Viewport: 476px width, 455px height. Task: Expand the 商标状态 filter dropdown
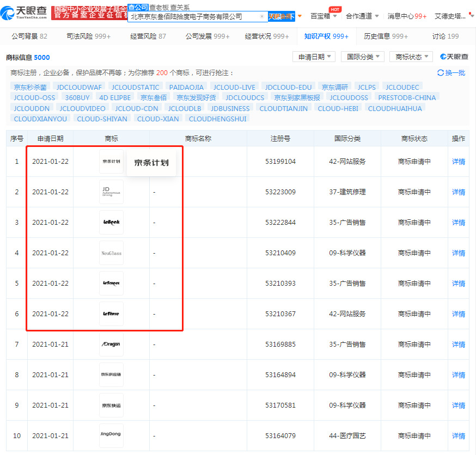pos(411,57)
